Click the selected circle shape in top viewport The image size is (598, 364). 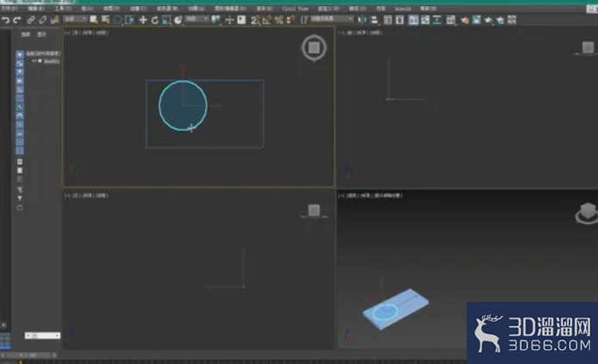183,106
